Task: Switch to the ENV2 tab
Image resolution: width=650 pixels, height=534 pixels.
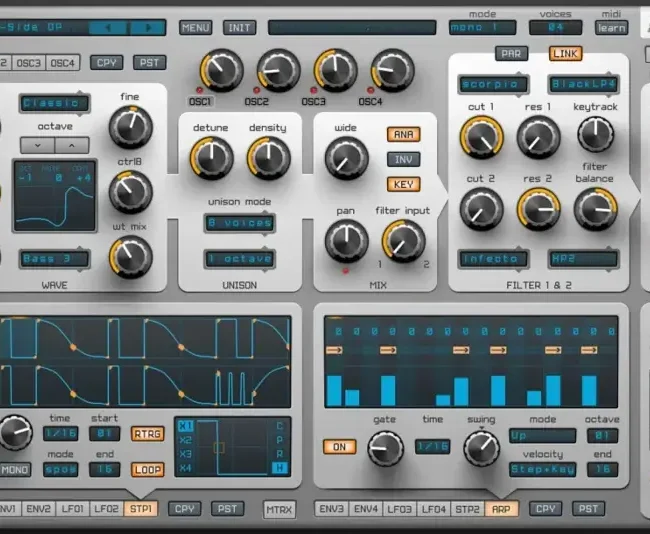Action: click(40, 509)
